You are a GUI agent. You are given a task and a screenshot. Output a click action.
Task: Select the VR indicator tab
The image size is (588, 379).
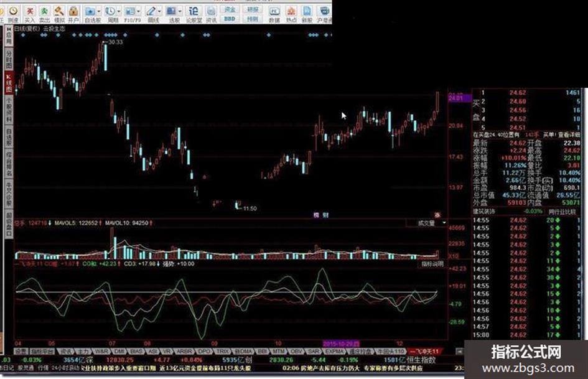point(167,352)
